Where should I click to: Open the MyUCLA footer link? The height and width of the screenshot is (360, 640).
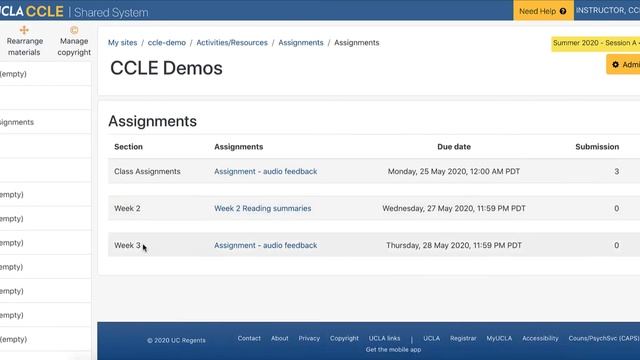499,338
